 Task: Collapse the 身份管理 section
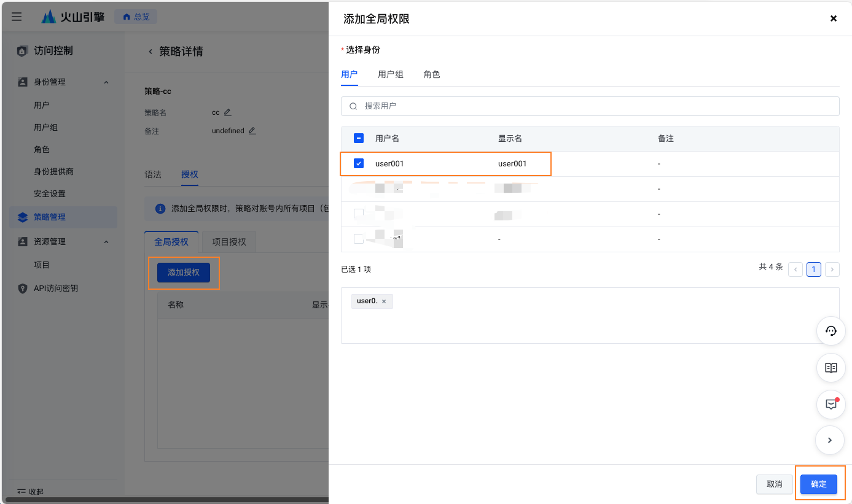tap(106, 82)
